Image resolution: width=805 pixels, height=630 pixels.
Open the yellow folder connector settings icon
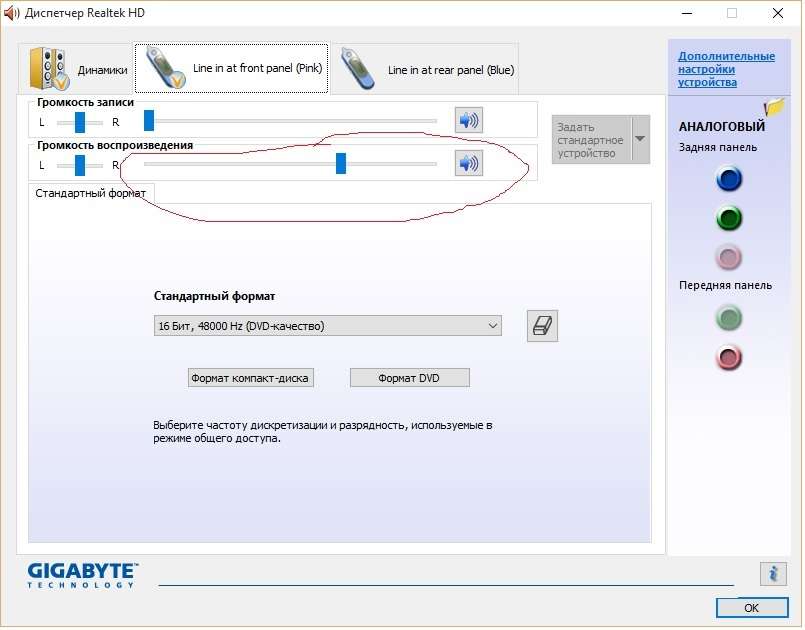point(774,107)
